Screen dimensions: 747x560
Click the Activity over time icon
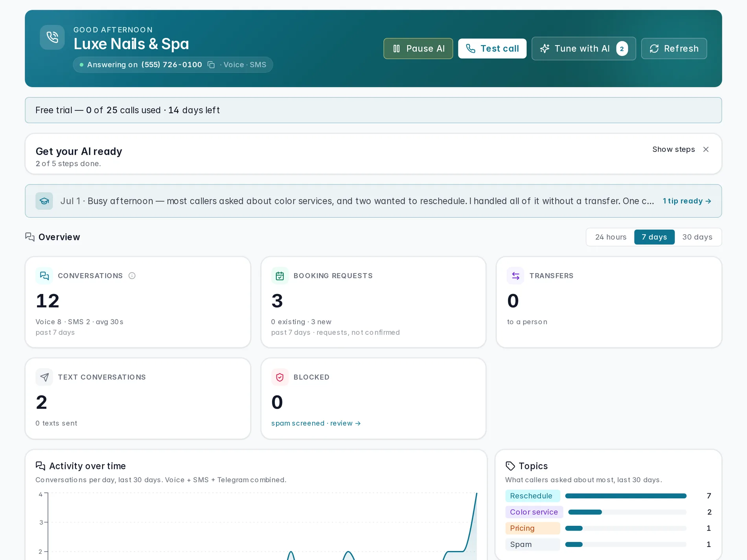pyautogui.click(x=40, y=466)
